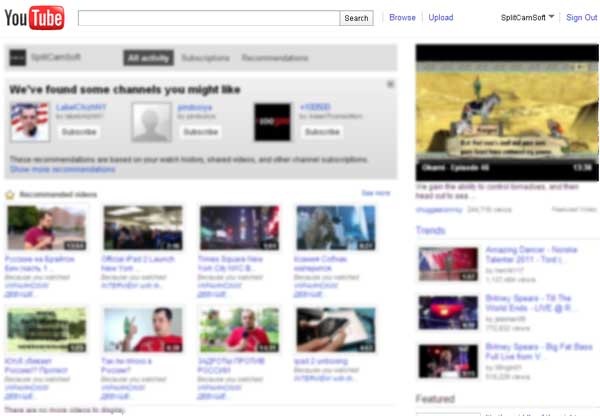This screenshot has width=600, height=416.
Task: Open the Times Square New York thumbnail
Action: (240, 228)
